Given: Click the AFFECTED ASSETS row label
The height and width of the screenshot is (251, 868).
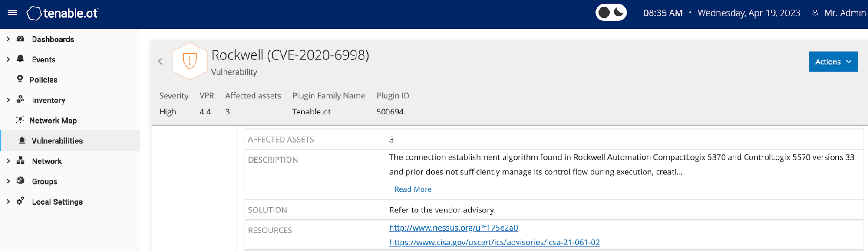Looking at the screenshot, I should [x=281, y=140].
